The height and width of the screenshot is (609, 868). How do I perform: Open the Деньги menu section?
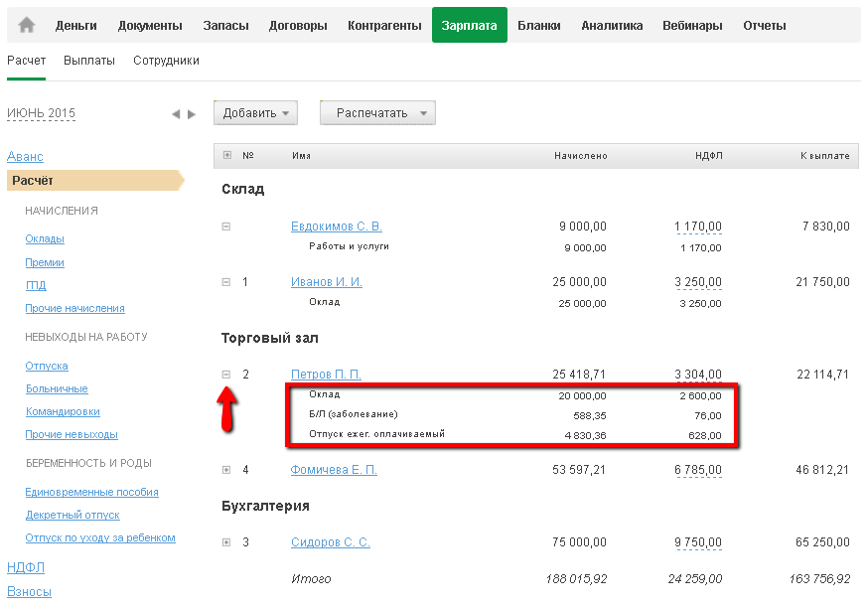[76, 26]
